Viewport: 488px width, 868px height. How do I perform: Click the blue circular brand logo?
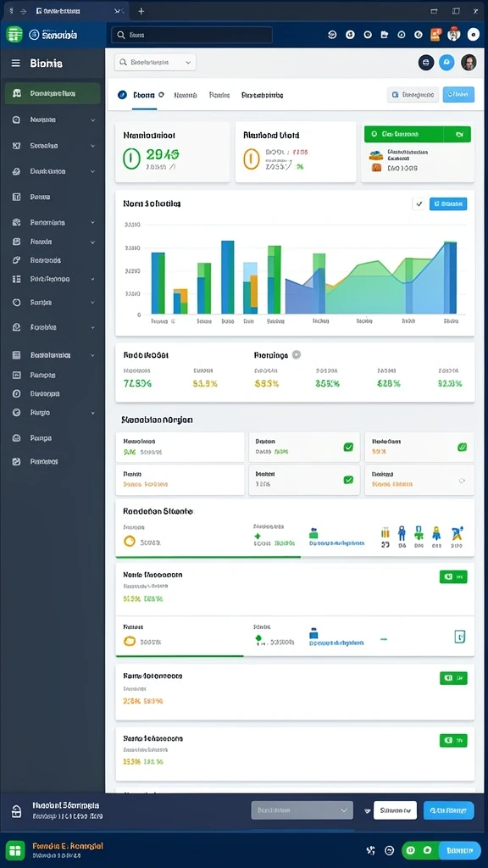pyautogui.click(x=33, y=35)
